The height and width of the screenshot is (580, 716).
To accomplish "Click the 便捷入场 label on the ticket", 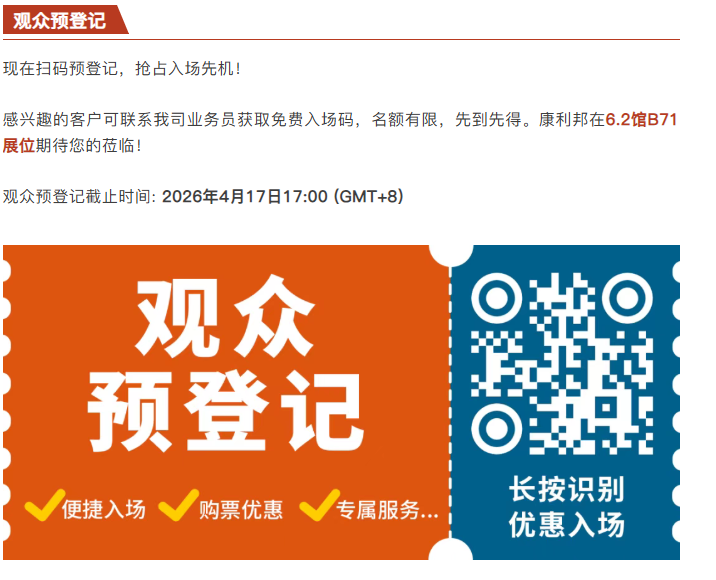I will tap(104, 509).
